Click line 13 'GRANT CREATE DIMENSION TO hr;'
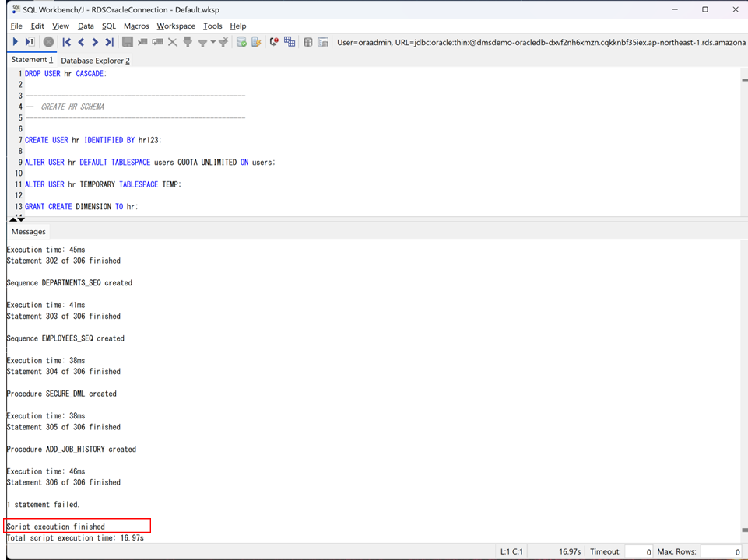The image size is (748, 560). coord(81,207)
